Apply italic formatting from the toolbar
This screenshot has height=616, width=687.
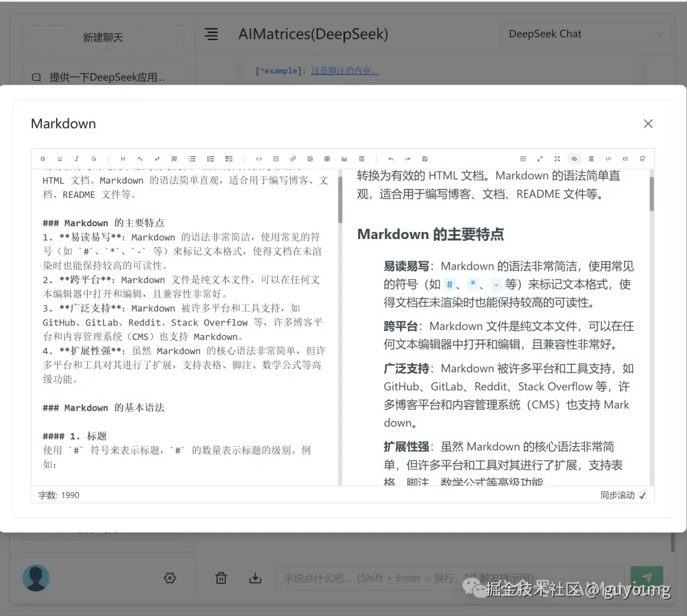(x=77, y=159)
